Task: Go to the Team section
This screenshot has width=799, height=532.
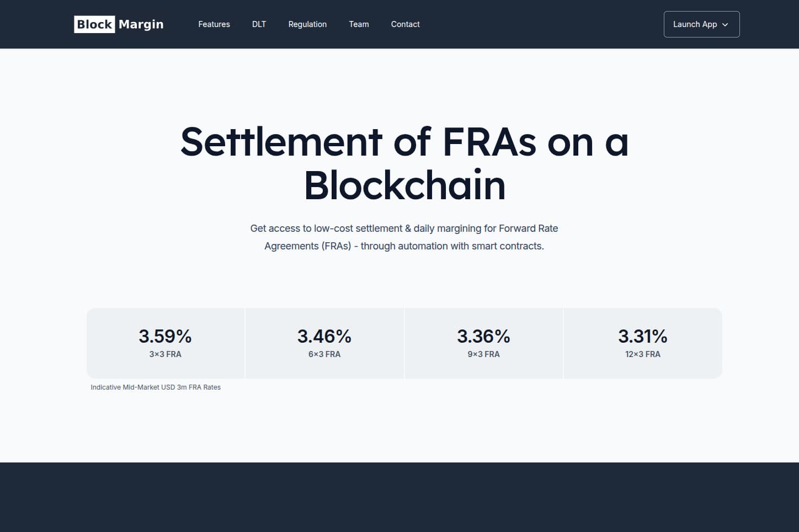Action: [359, 24]
